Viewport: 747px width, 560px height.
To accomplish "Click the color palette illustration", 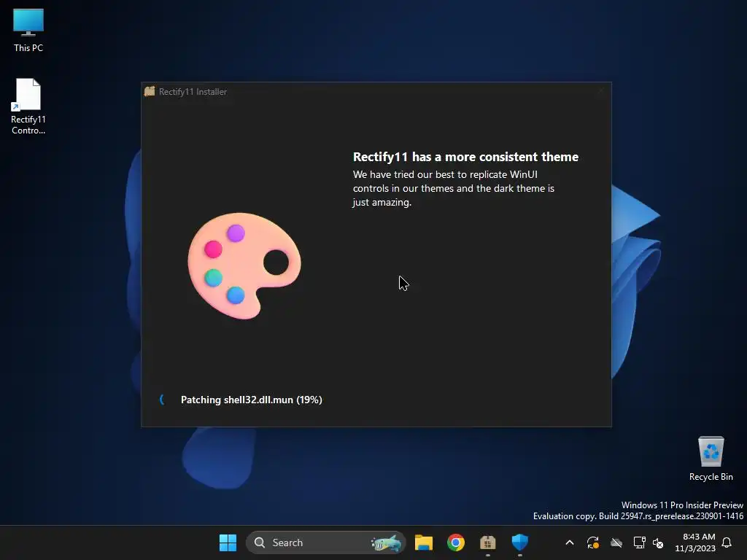I will pos(244,265).
